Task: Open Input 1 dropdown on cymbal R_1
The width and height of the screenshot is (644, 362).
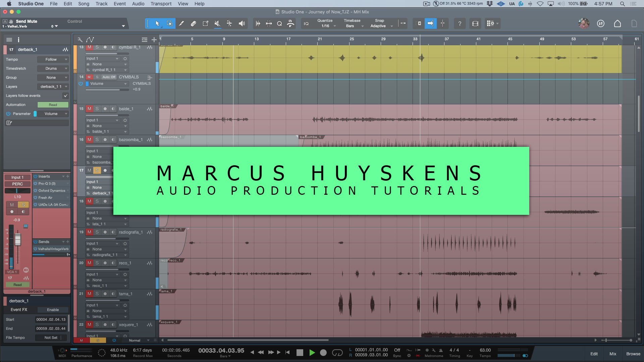Action: 102,58
